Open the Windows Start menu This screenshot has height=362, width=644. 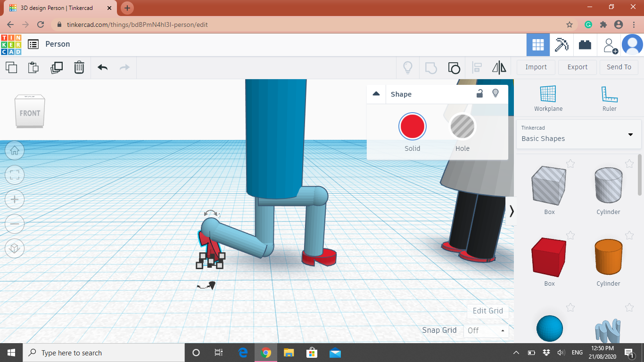click(x=11, y=353)
